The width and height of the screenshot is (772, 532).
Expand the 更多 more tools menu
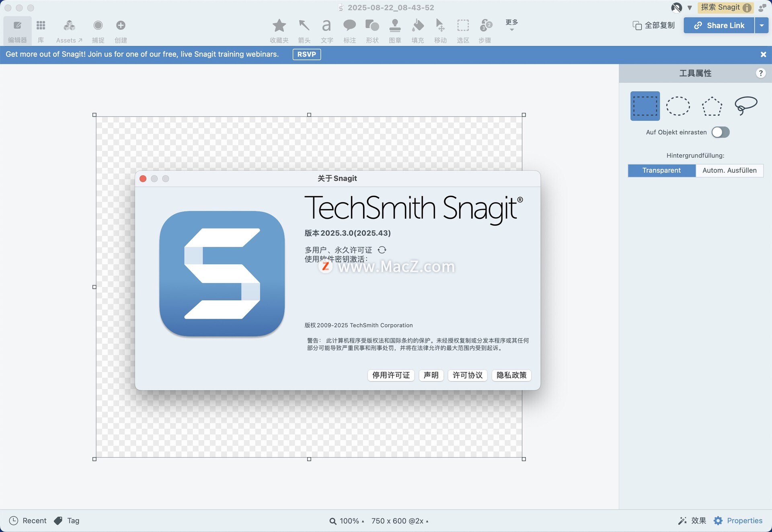(x=511, y=25)
